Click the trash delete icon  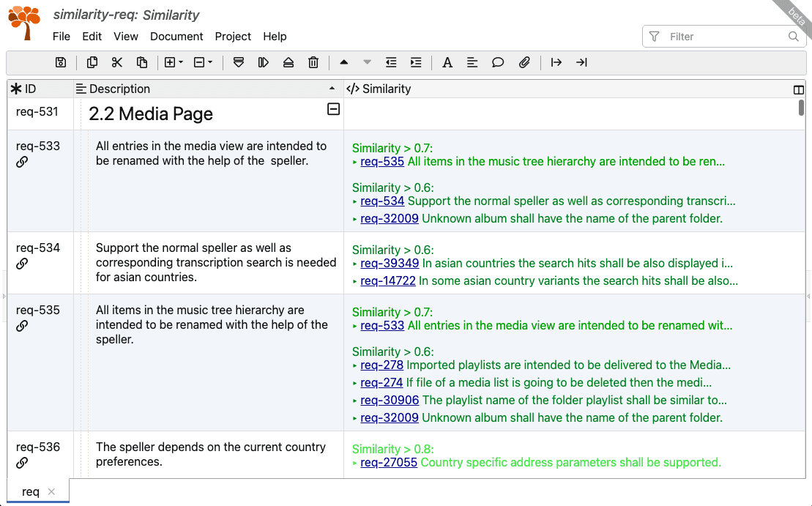point(313,63)
